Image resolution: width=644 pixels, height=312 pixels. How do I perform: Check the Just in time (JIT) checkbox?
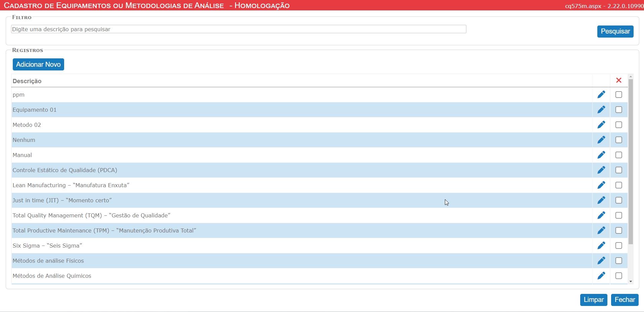[x=619, y=200]
